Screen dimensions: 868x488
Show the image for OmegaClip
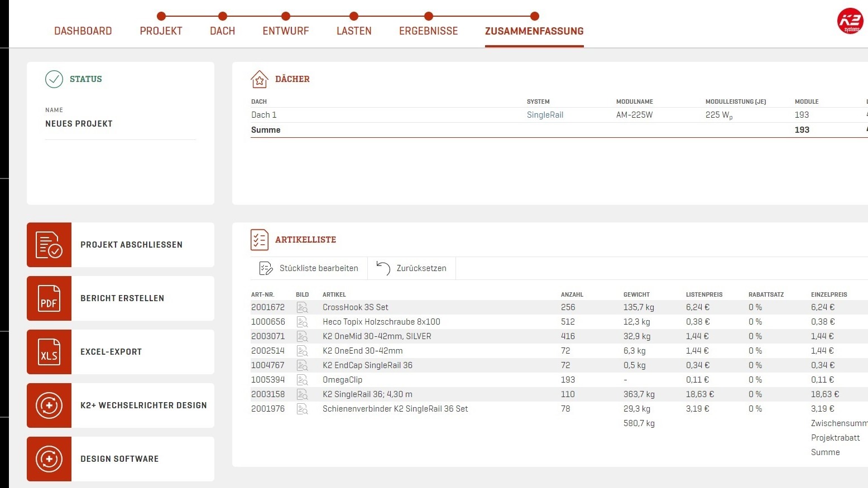303,380
